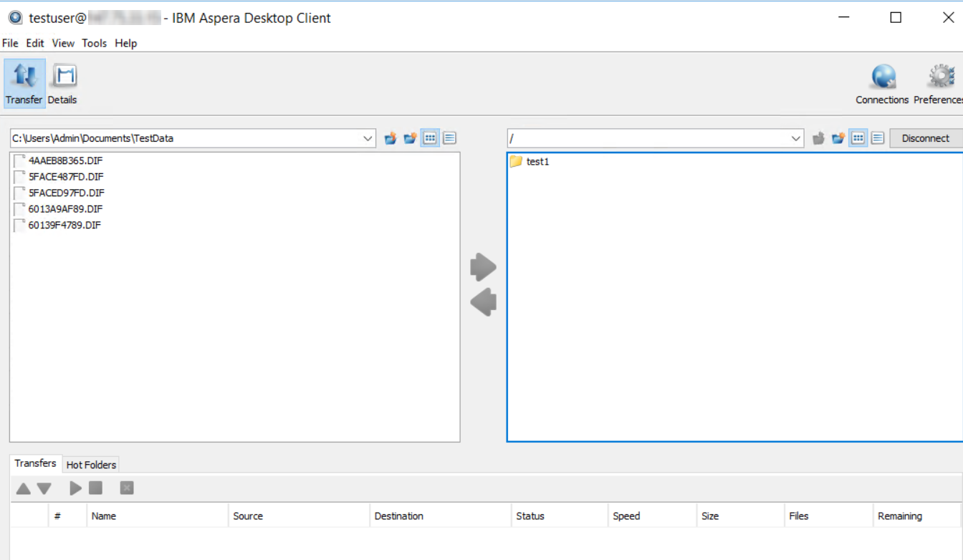Create new folder in local pane
This screenshot has width=963, height=560.
410,138
